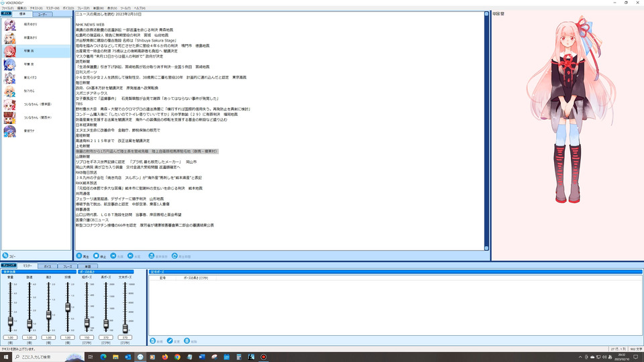Click the text editor vertical scrollbar

487,131
